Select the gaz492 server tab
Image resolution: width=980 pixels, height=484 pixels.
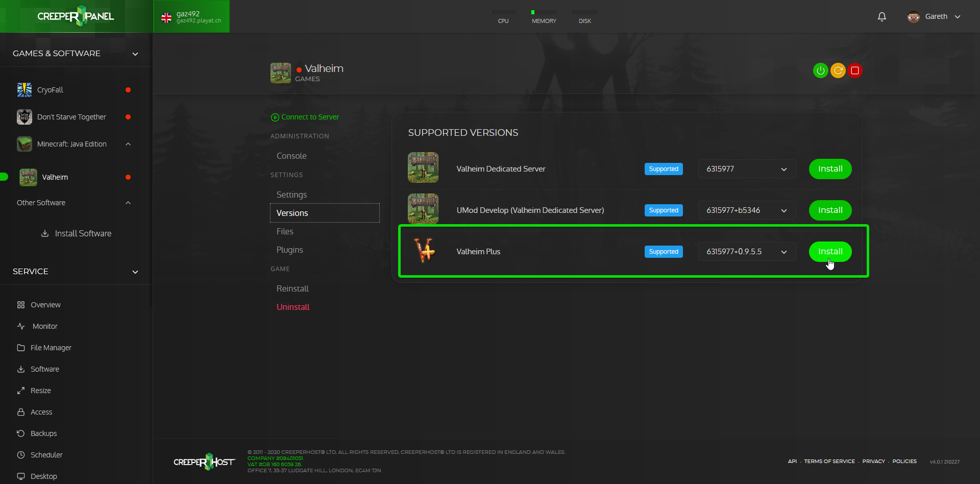coord(191,16)
